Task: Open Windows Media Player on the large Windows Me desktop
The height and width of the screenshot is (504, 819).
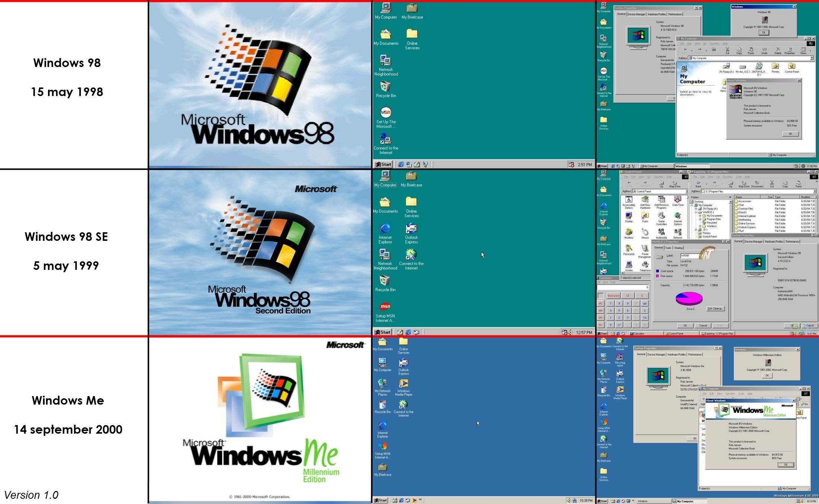Action: [404, 387]
